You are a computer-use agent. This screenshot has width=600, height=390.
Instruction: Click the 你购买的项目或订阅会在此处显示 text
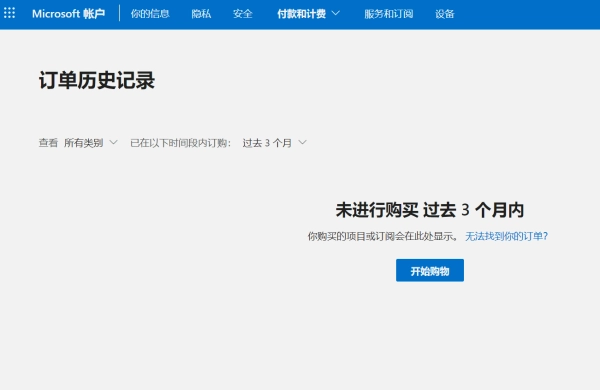(x=383, y=236)
